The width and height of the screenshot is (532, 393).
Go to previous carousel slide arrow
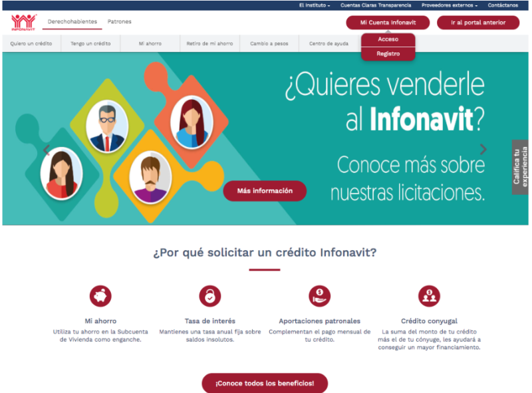click(x=47, y=150)
